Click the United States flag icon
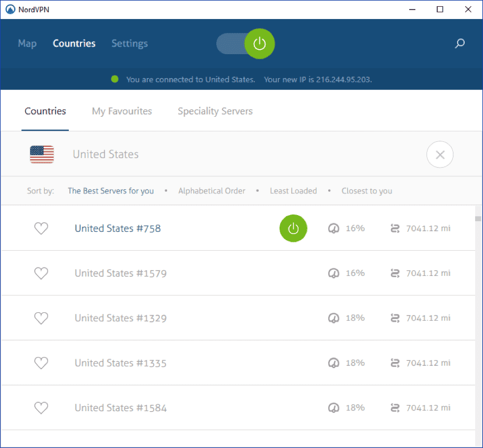 42,154
